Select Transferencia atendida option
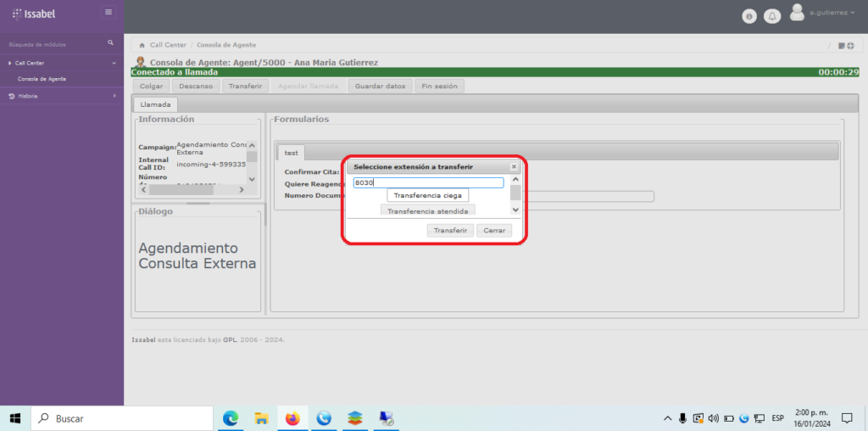This screenshot has height=431, width=868. tap(428, 210)
